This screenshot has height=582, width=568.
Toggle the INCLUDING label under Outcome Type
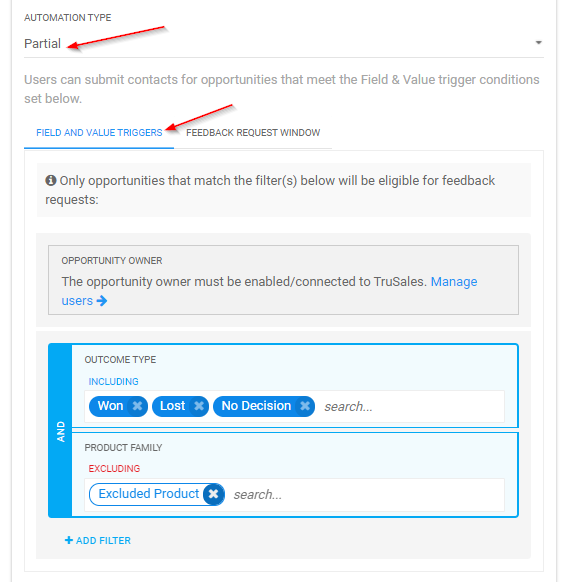[114, 382]
